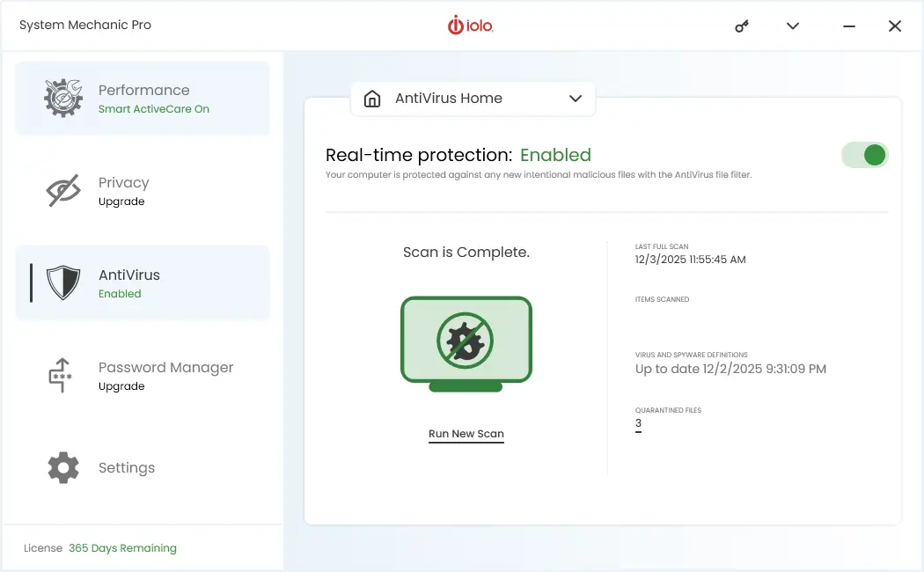
Task: Open the quarantined files list
Action: pos(638,423)
